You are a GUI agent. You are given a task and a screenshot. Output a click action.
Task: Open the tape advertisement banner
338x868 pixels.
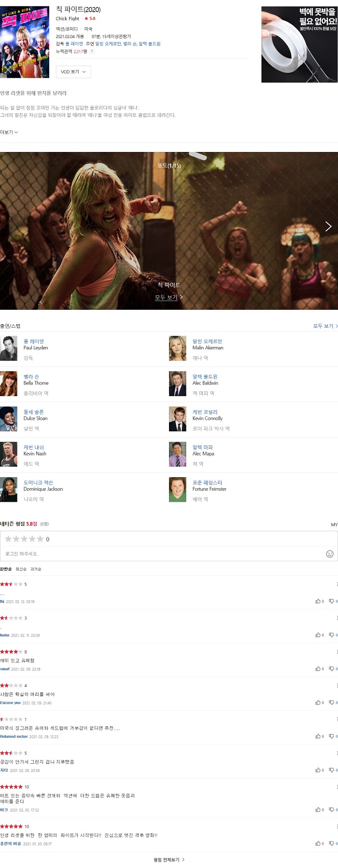[299, 44]
